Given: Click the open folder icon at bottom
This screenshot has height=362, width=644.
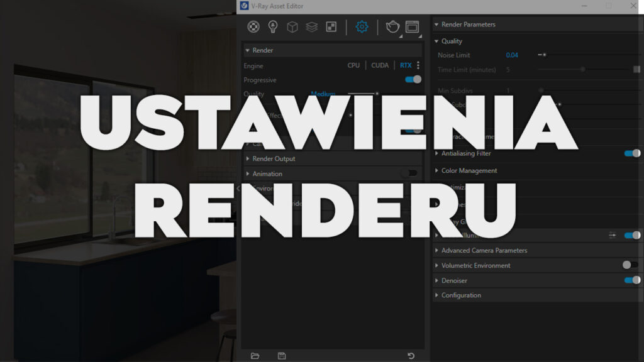Looking at the screenshot, I should [x=255, y=356].
